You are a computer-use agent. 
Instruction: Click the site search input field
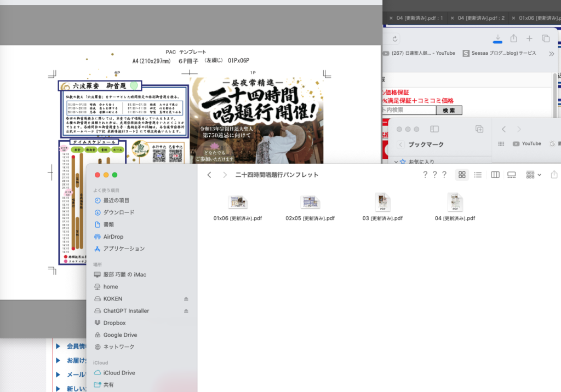click(409, 110)
